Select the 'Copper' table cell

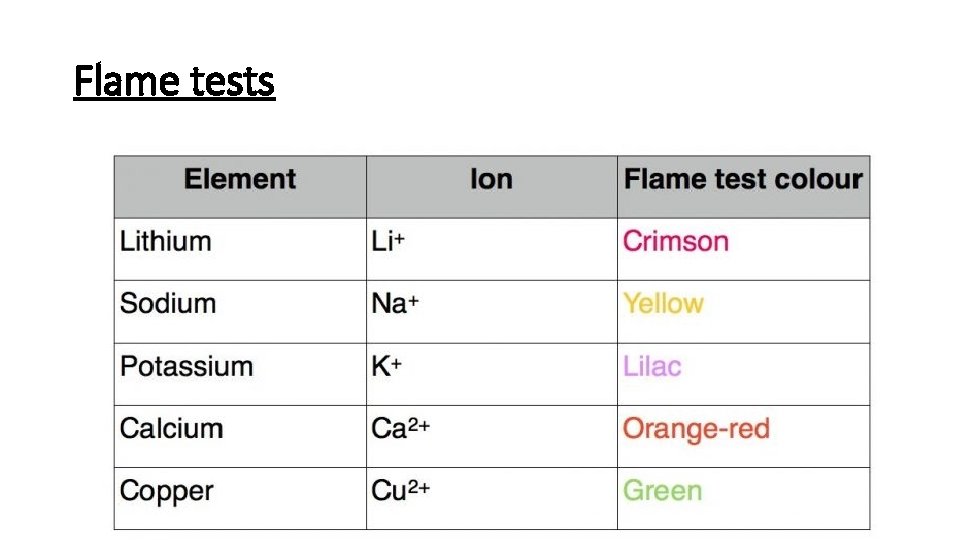click(167, 491)
